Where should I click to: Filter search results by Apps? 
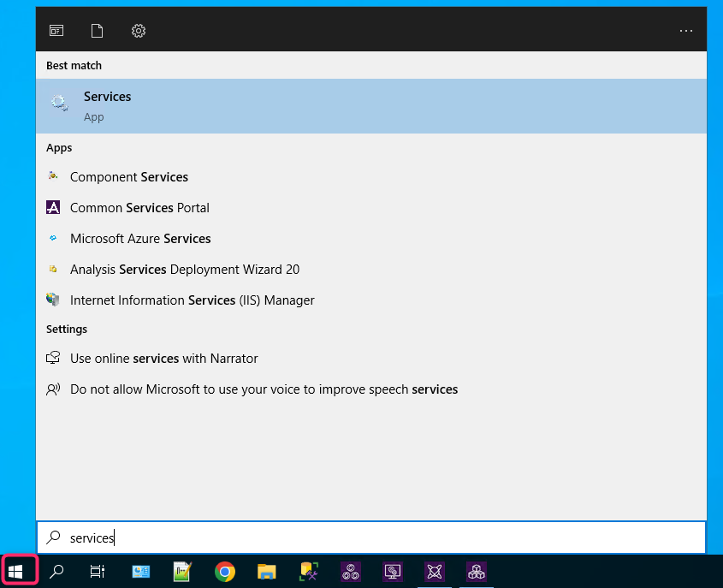click(56, 31)
